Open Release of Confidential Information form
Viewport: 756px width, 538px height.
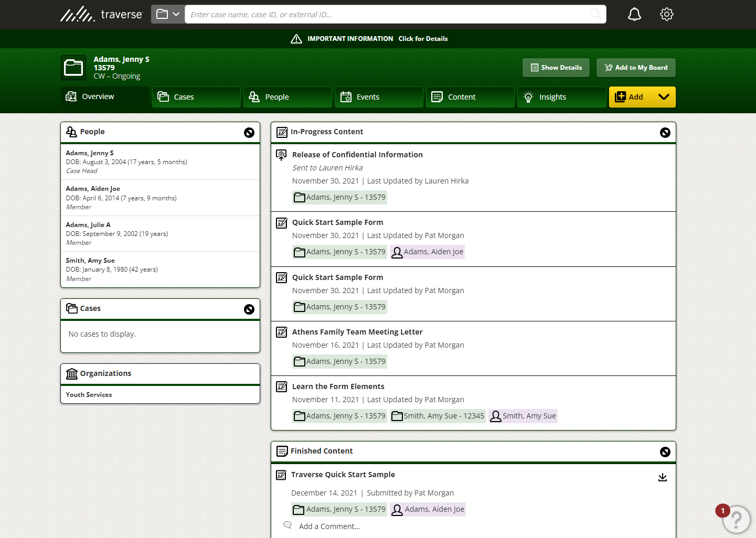(357, 155)
